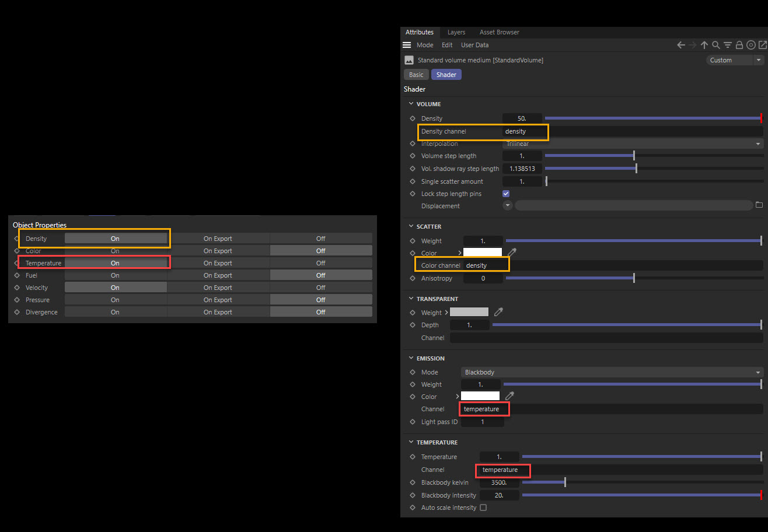The image size is (768, 532).
Task: Click keyframe diamond beside Light pass ID
Action: click(412, 422)
